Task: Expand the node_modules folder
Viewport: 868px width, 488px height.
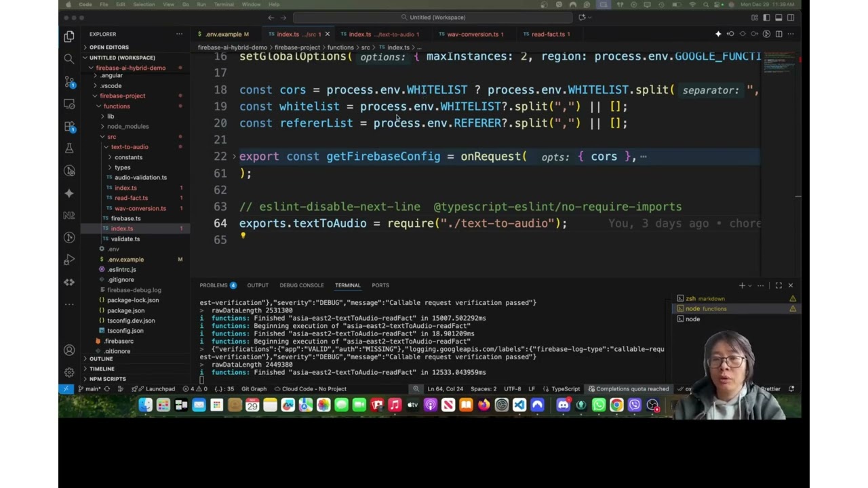Action: pos(127,127)
